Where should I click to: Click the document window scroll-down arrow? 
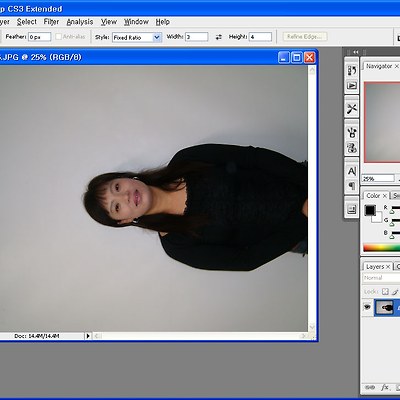(x=312, y=327)
